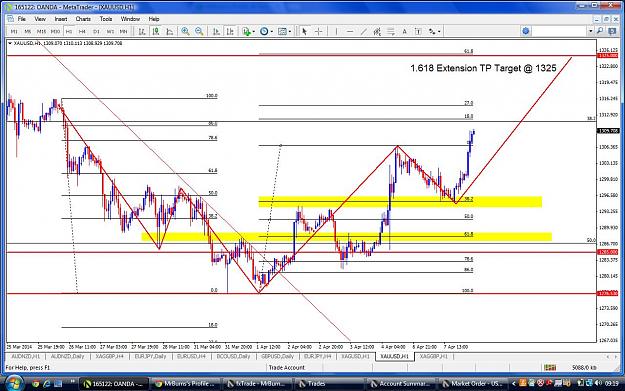Open the Charts menu

(83, 19)
